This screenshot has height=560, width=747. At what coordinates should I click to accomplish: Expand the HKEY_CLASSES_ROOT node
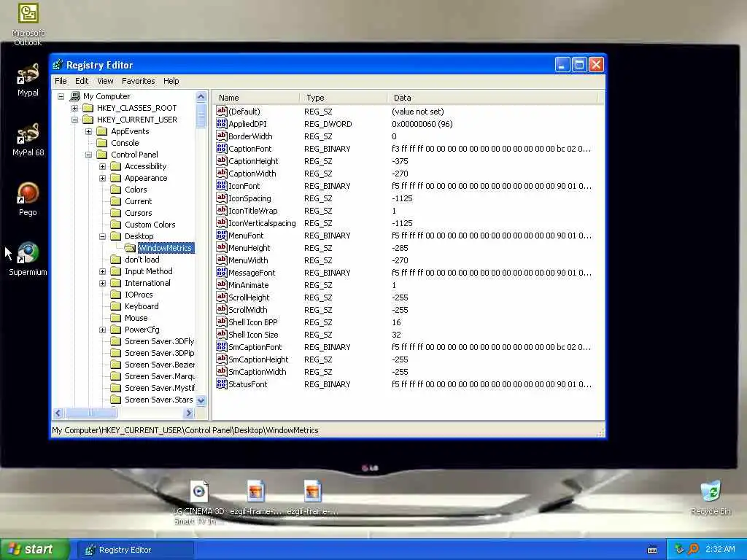(x=75, y=108)
